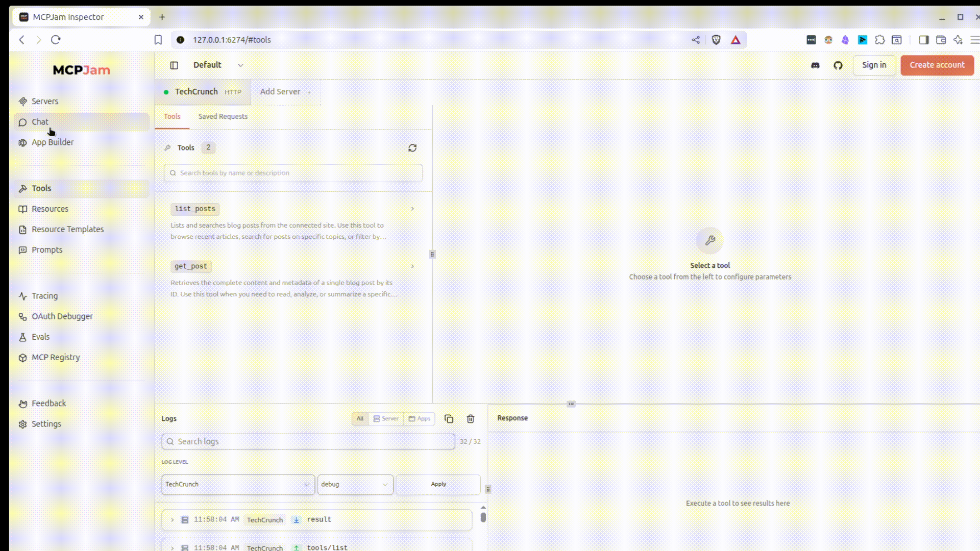Switch to the Saved Requests tab
Viewport: 980px width, 551px height.
[x=223, y=116]
